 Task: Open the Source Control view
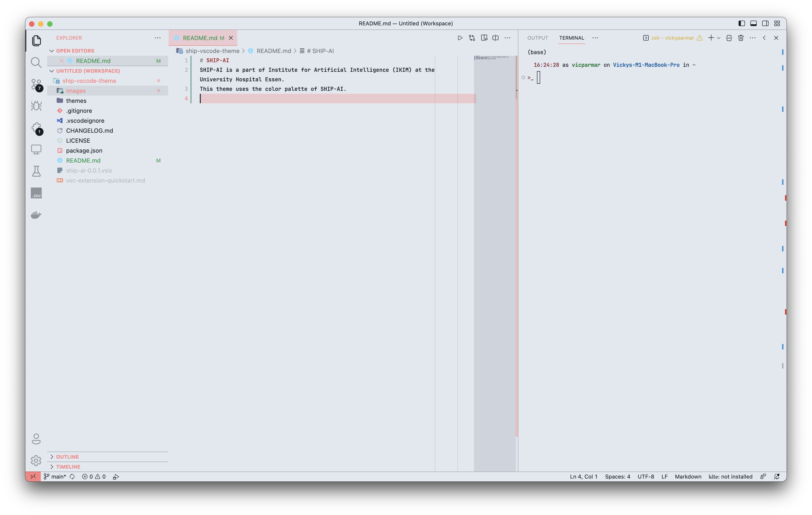36,84
